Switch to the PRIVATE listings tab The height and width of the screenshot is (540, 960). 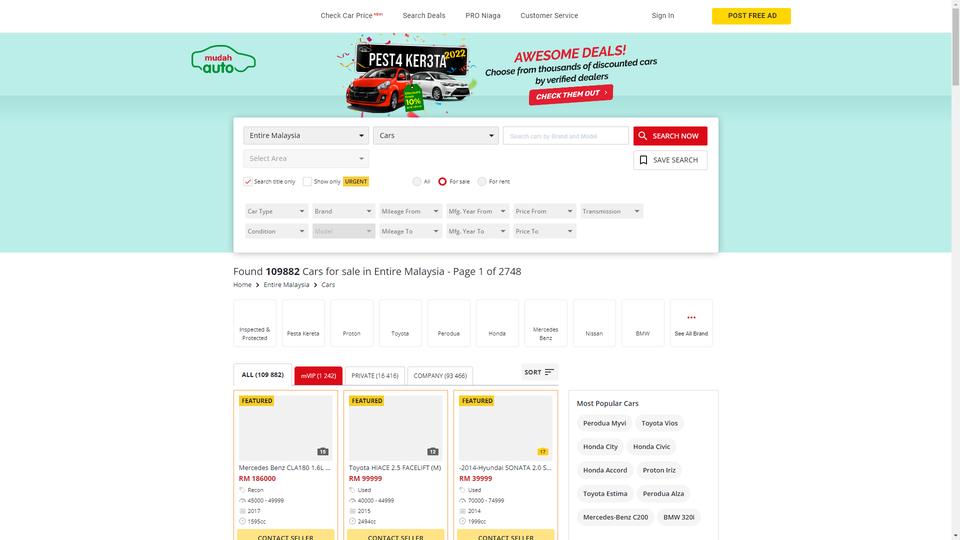click(375, 376)
